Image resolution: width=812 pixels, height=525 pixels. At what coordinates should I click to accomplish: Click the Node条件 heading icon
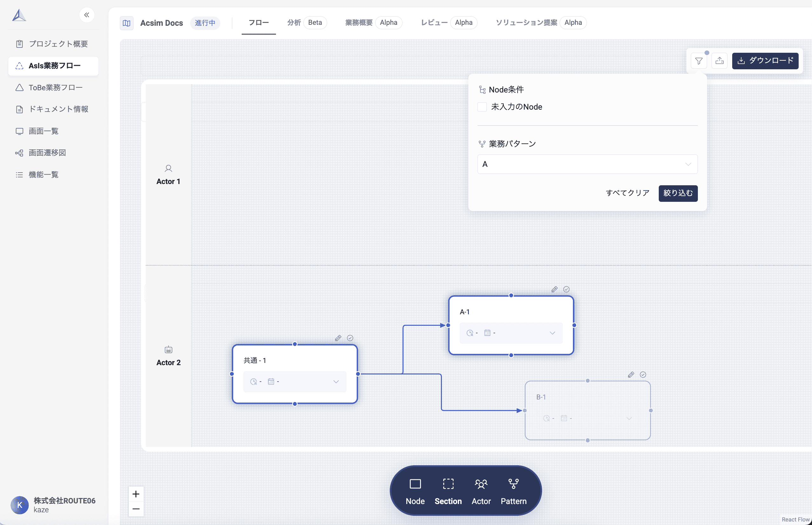click(482, 90)
